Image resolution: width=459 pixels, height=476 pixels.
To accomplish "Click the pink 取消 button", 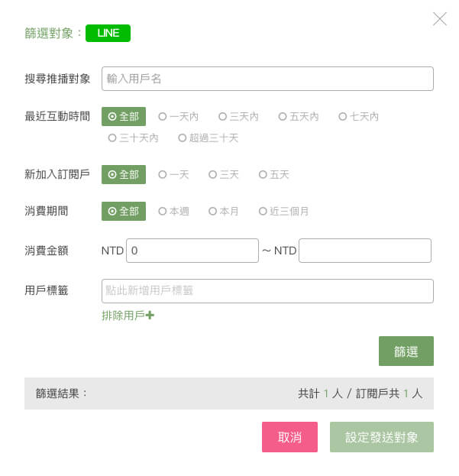I will [x=289, y=437].
